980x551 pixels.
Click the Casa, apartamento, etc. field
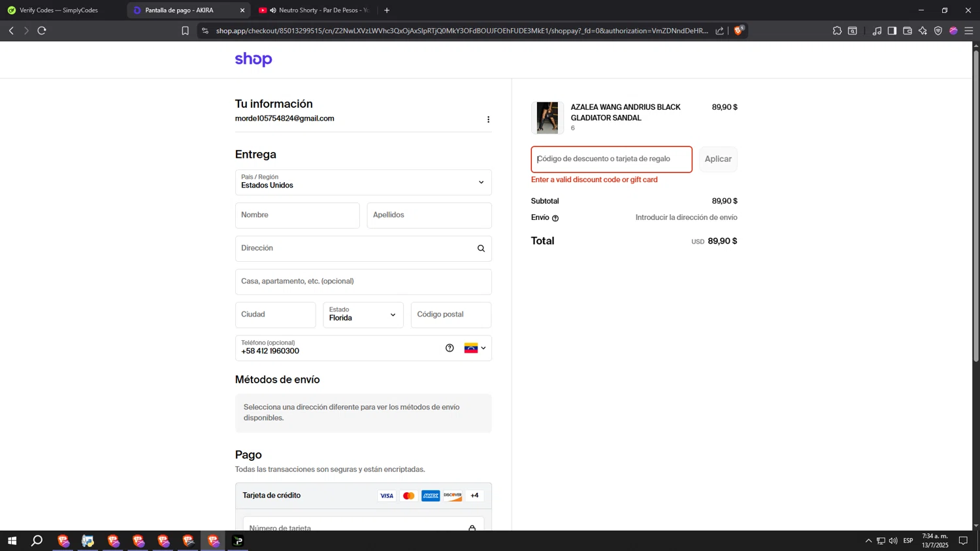click(363, 282)
